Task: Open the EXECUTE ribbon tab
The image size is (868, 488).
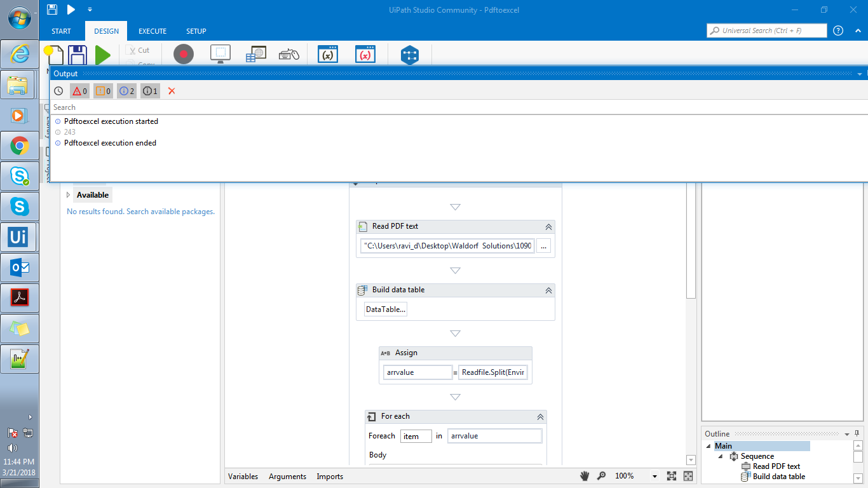Action: click(x=153, y=31)
